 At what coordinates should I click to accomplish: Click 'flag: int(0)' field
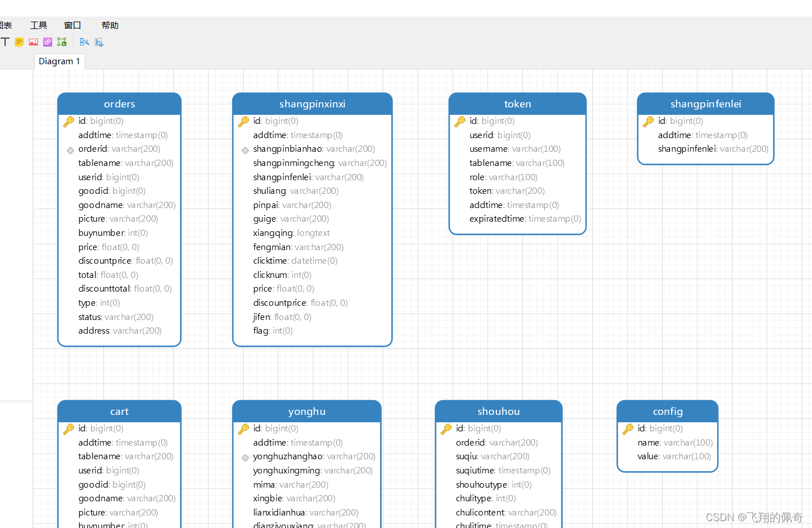click(273, 331)
